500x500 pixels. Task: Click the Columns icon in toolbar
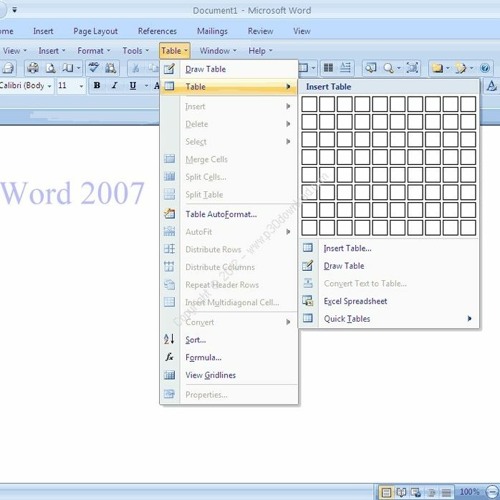click(x=329, y=68)
